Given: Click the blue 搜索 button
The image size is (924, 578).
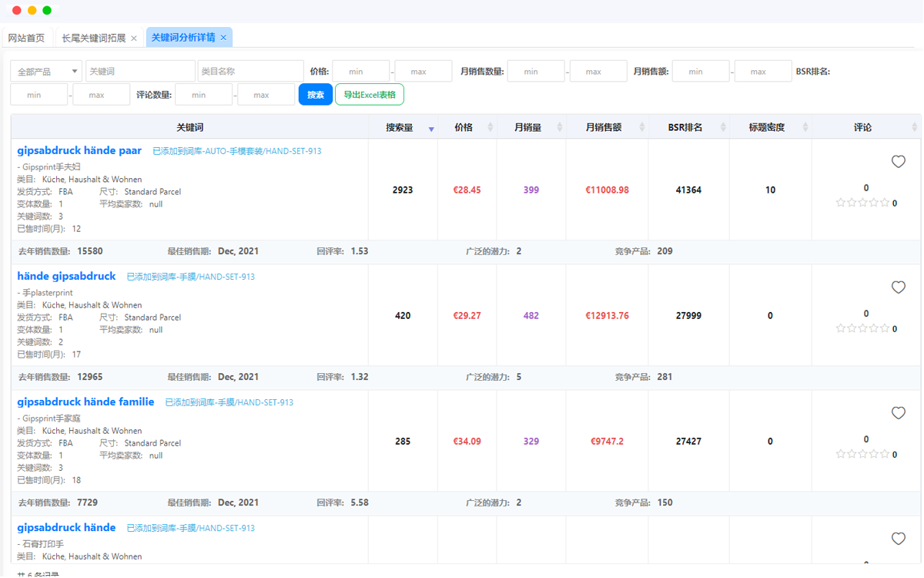Looking at the screenshot, I should [316, 95].
